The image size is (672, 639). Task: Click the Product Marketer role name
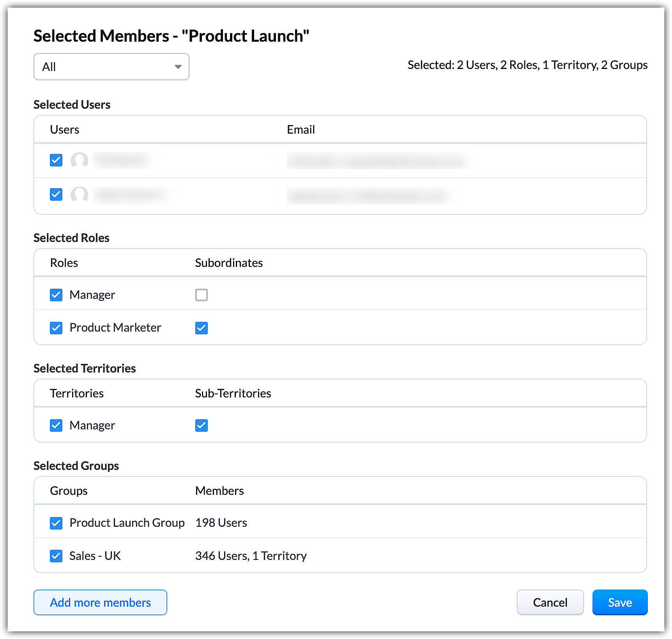coord(115,328)
